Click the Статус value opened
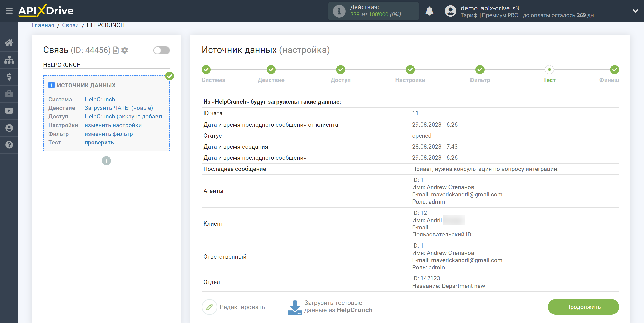The image size is (644, 323). [x=422, y=136]
